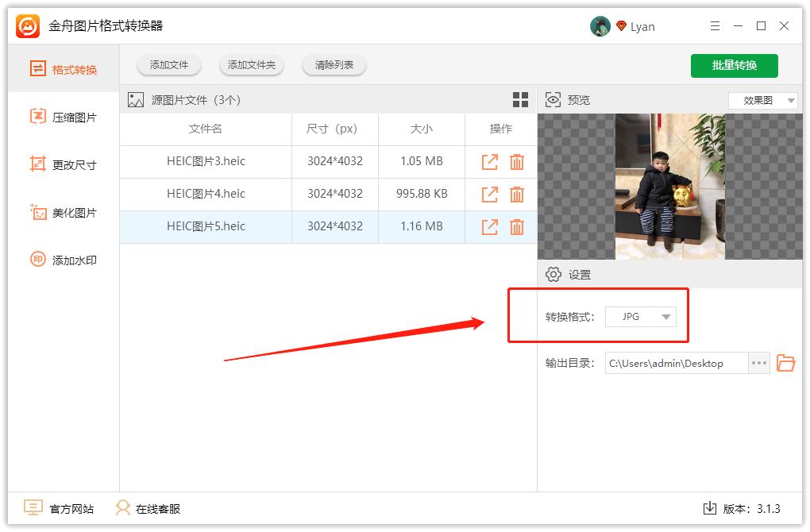Switch to the 添加水印 watermark tab
This screenshot has height=532, width=810.
(x=37, y=260)
